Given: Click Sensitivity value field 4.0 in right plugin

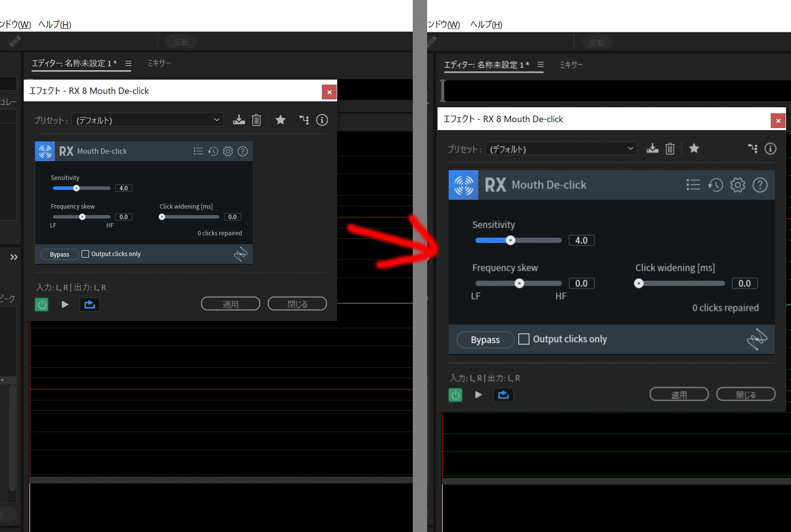Looking at the screenshot, I should pos(581,240).
